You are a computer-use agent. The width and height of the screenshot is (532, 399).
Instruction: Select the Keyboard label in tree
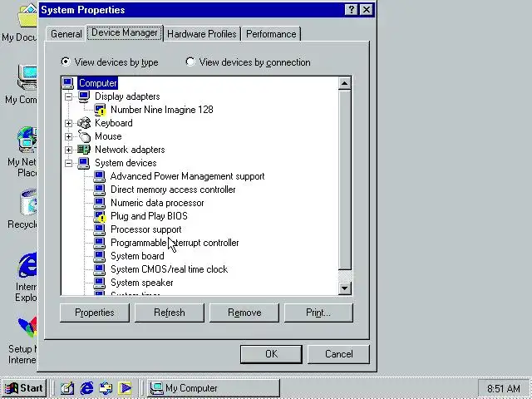[114, 123]
